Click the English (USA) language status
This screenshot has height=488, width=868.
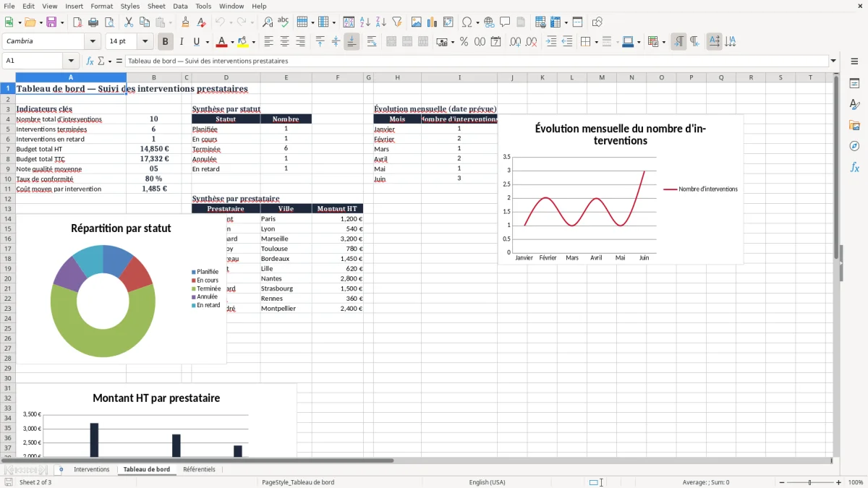coord(488,482)
